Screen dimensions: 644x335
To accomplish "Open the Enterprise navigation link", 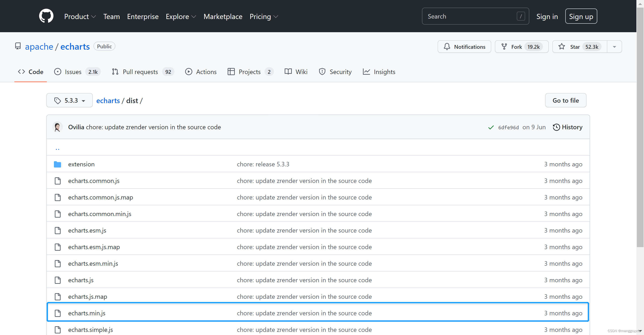I will 143,17.
